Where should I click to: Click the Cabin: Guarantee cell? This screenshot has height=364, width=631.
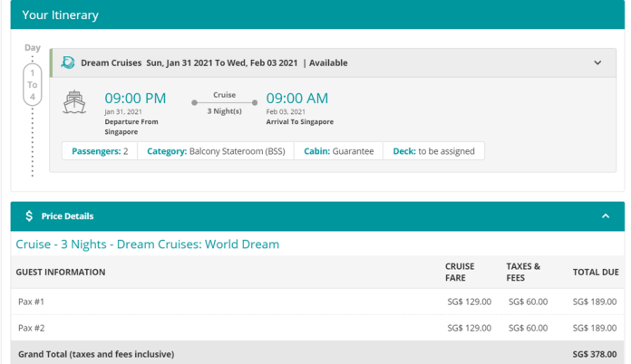click(x=339, y=151)
